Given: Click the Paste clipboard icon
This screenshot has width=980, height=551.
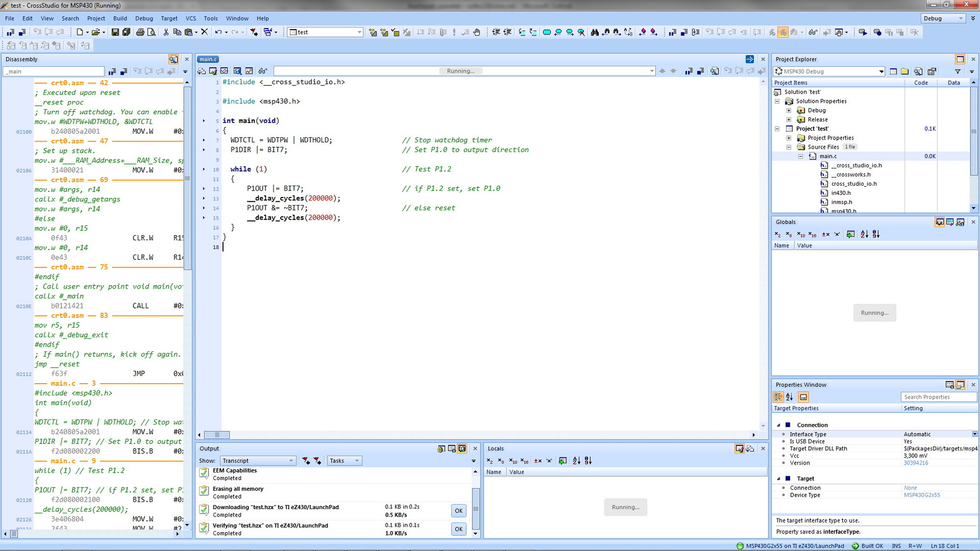Looking at the screenshot, I should (x=188, y=32).
